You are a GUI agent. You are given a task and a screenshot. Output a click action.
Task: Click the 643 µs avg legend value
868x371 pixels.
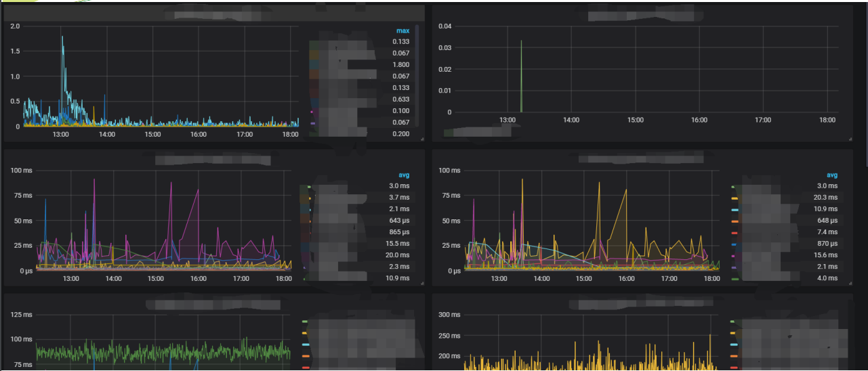tap(398, 220)
